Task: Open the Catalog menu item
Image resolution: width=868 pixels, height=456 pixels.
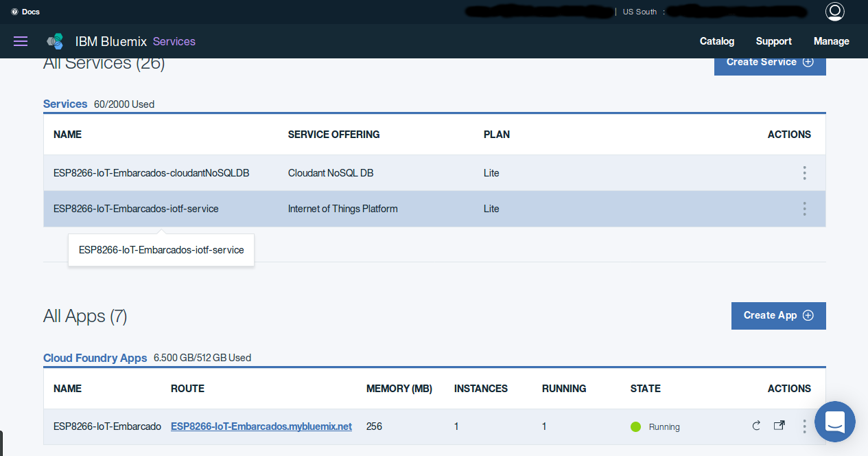Action: point(716,41)
